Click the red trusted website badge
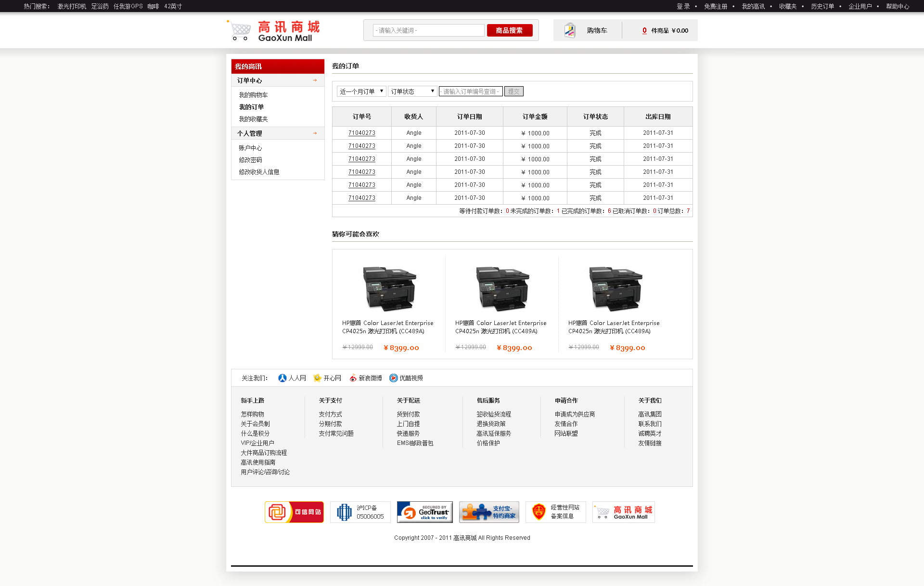924x586 pixels. tap(294, 512)
